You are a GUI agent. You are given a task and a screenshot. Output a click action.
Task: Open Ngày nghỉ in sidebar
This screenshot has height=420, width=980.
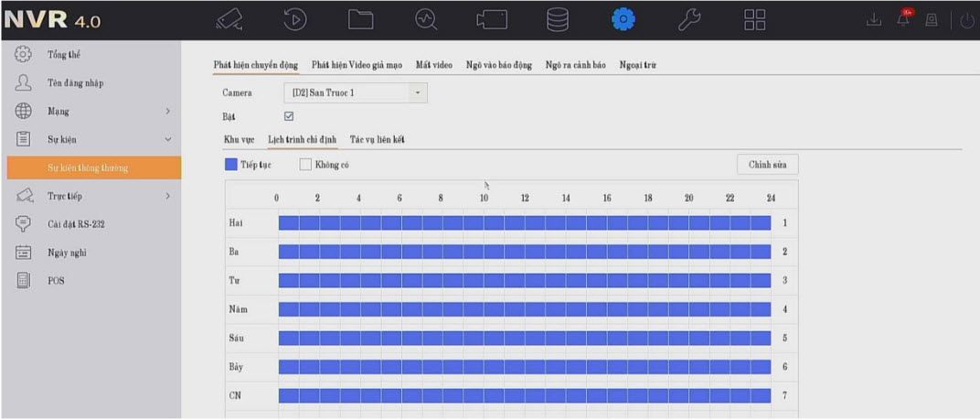pos(67,253)
